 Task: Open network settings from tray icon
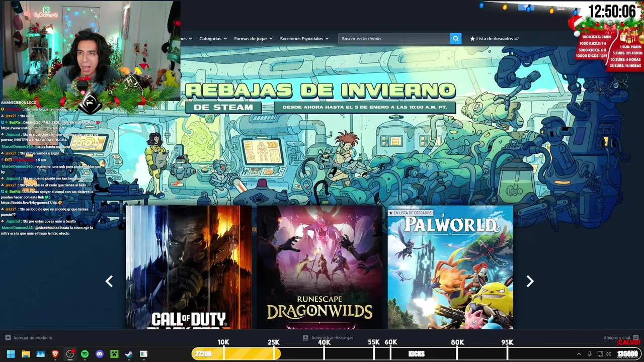pos(600,354)
